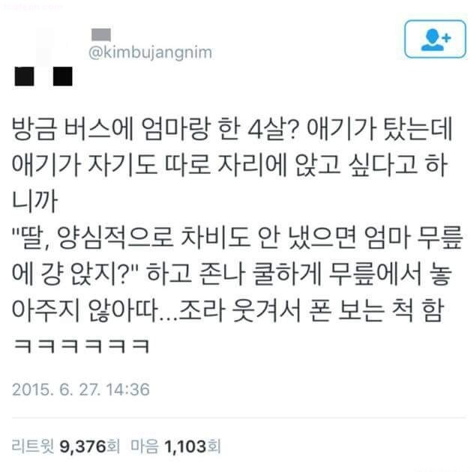Click the follow user icon button

435,39
